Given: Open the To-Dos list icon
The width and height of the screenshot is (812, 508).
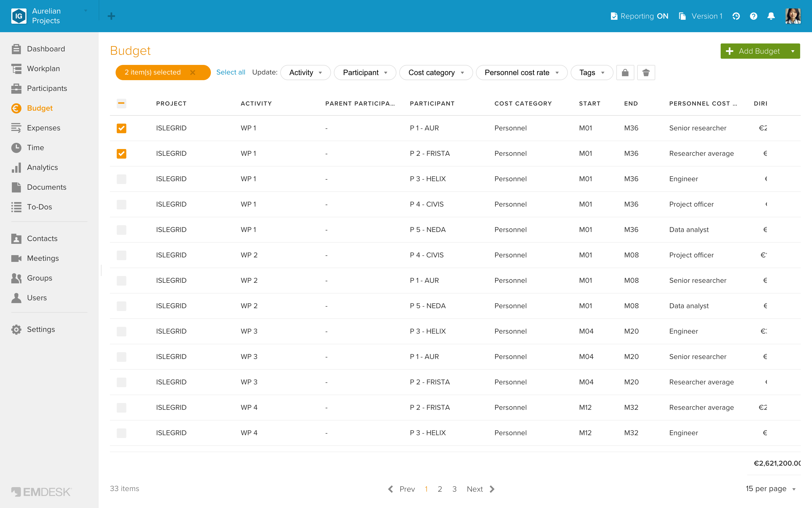Looking at the screenshot, I should [x=16, y=207].
